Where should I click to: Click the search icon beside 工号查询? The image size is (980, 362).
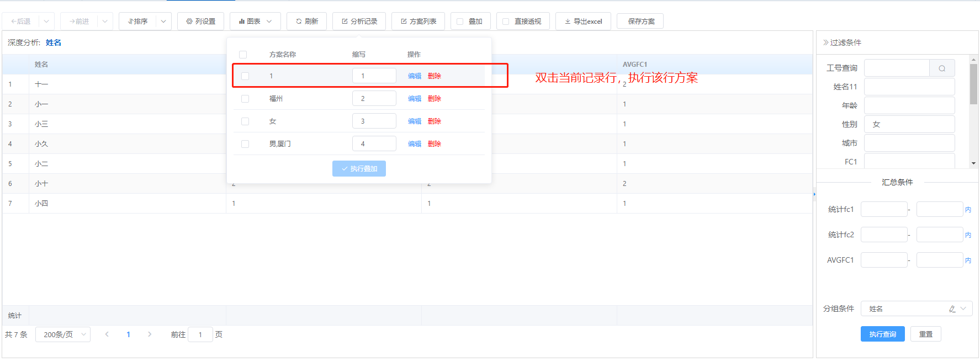click(942, 68)
